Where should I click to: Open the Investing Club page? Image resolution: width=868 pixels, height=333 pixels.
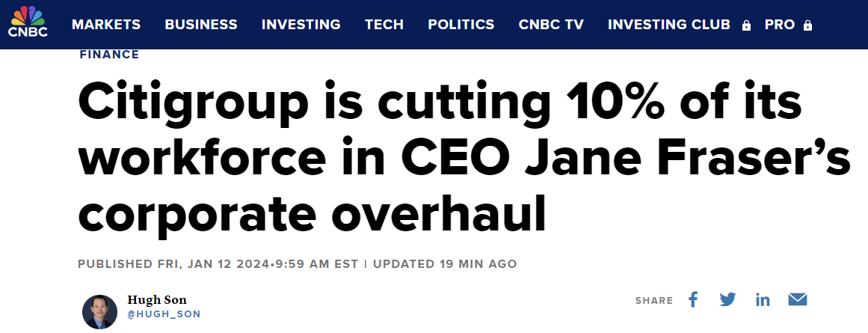point(669,25)
